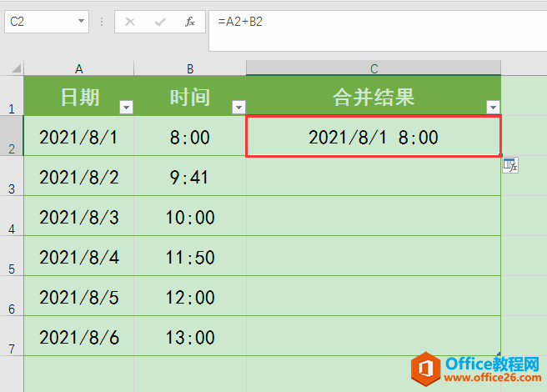Viewport: 547px width, 392px height.
Task: Select row 6 header
Action: 12,296
